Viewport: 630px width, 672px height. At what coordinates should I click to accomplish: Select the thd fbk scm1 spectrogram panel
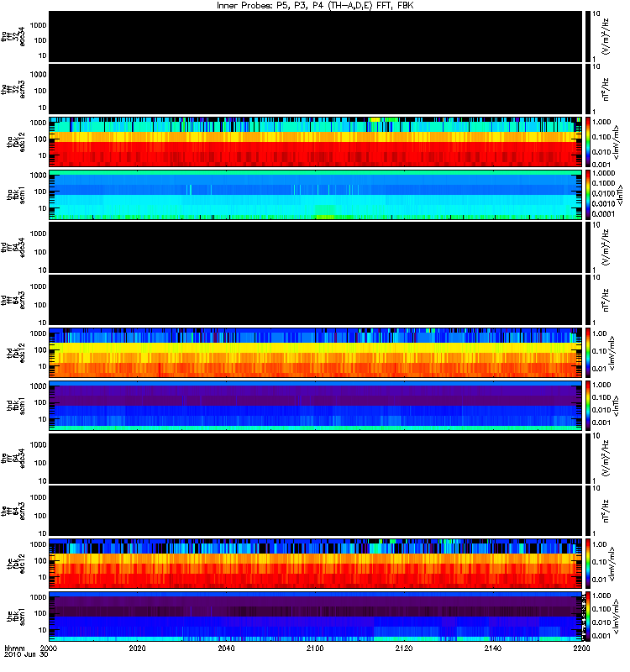pyautogui.click(x=316, y=406)
